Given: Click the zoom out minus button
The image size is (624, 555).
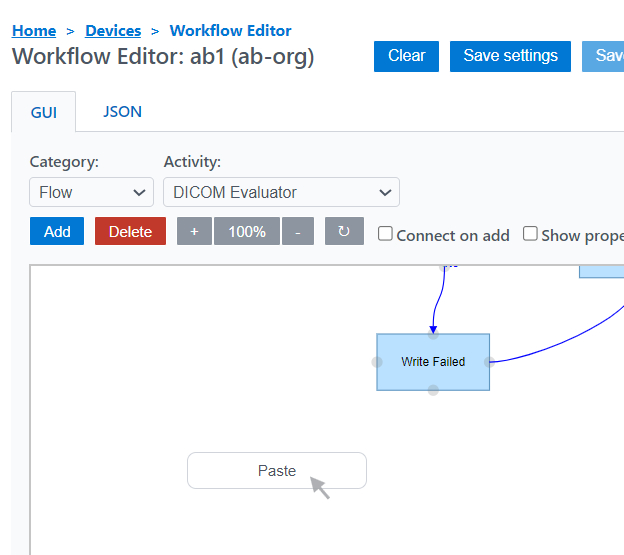Looking at the screenshot, I should [297, 231].
